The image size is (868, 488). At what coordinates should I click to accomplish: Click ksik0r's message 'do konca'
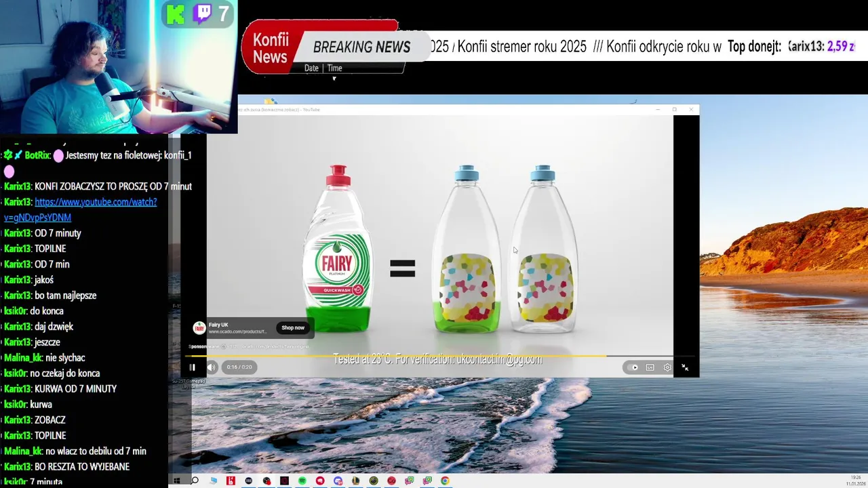(x=47, y=311)
